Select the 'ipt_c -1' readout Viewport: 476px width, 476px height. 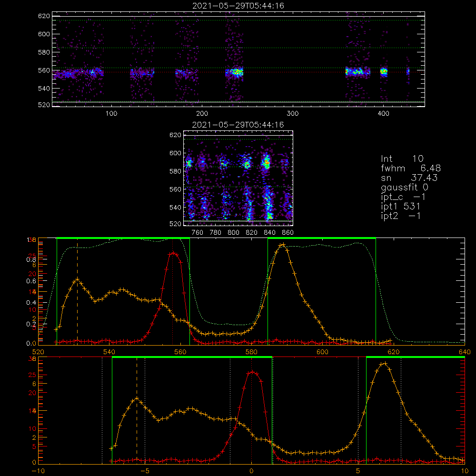click(404, 198)
